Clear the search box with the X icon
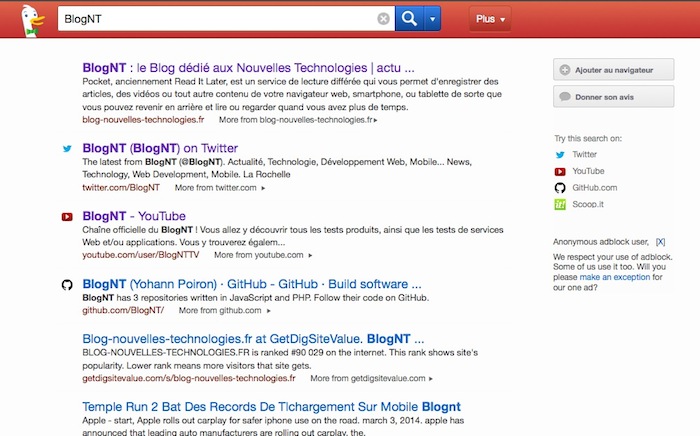 (x=383, y=19)
